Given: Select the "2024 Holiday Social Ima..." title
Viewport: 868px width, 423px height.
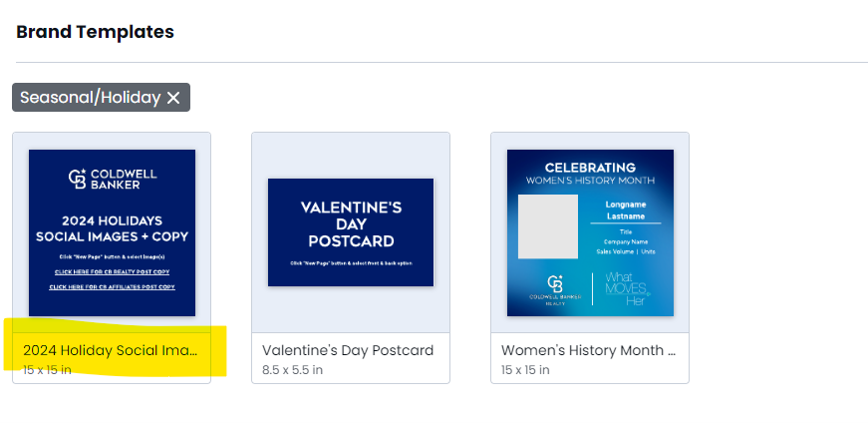Looking at the screenshot, I should pos(111,350).
